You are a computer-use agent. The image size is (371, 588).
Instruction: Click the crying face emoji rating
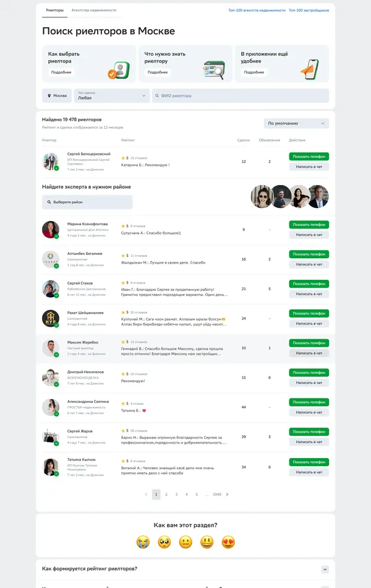[143, 542]
